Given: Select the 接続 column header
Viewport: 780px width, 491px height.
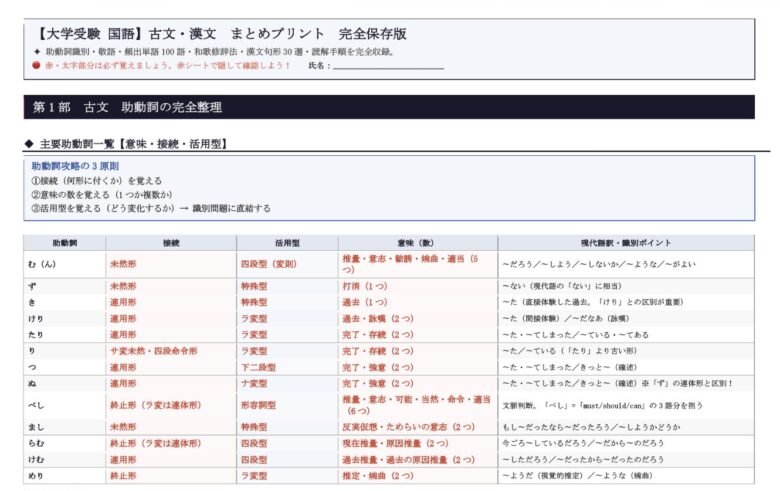Looking at the screenshot, I should [x=170, y=243].
